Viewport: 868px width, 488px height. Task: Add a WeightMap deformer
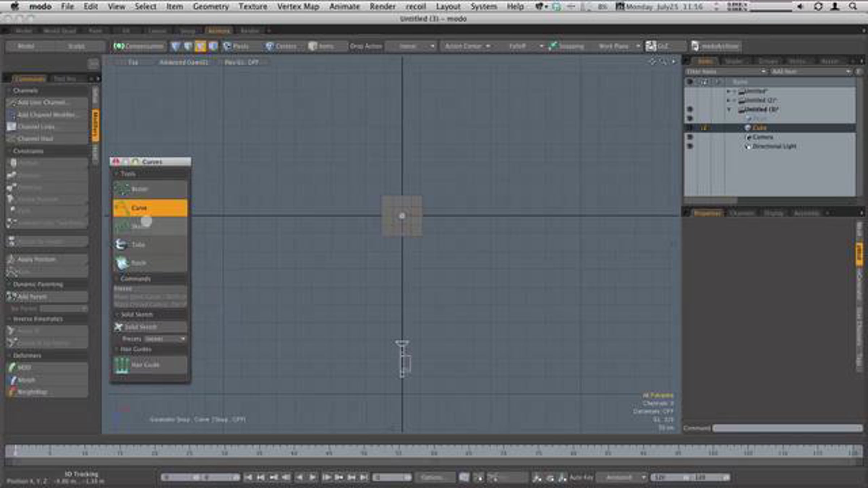[47, 392]
